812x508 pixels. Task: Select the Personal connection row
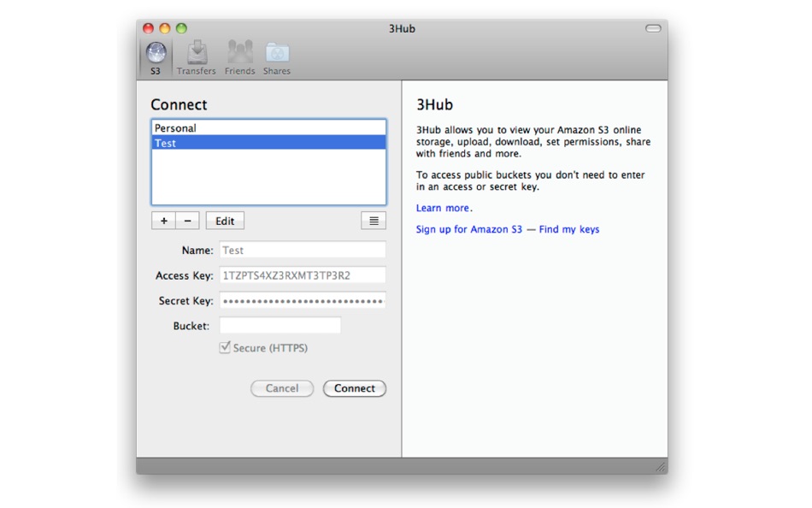point(268,128)
